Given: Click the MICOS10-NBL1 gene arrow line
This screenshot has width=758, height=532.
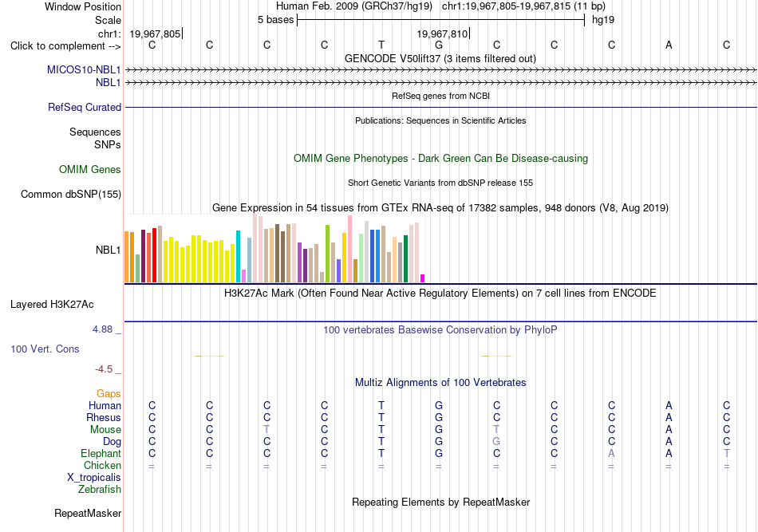Looking at the screenshot, I should coord(441,70).
